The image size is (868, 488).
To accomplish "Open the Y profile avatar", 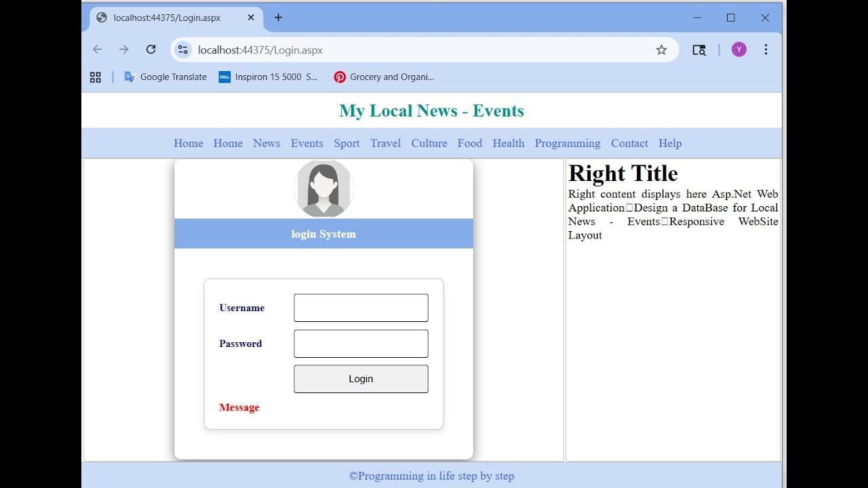I will 739,49.
